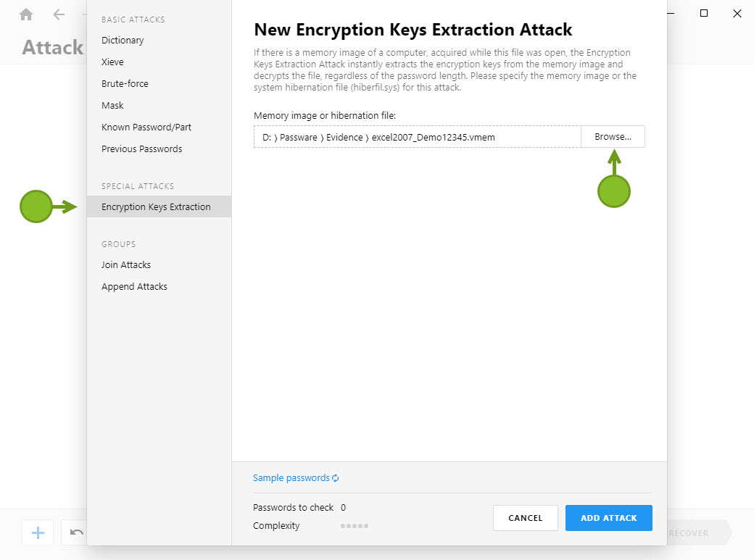Image resolution: width=754 pixels, height=560 pixels.
Task: Click refresh icon beside Sample passwords
Action: (x=336, y=478)
